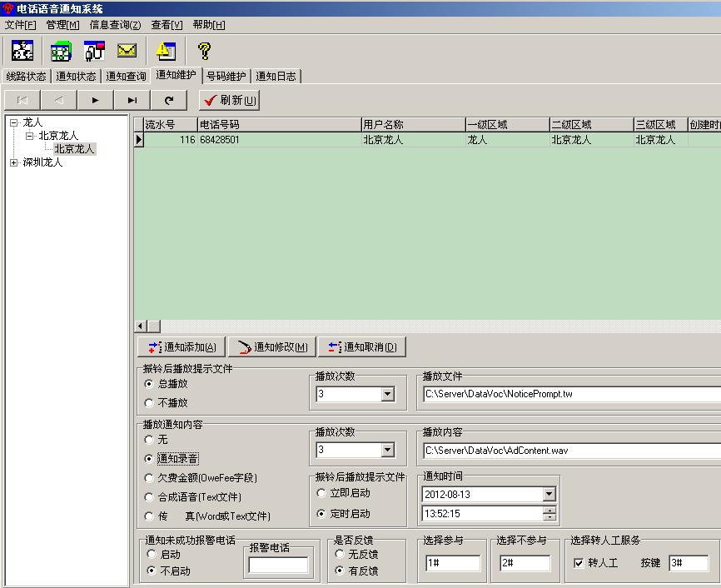
Task: Click the 通知添加 button
Action: pos(181,347)
